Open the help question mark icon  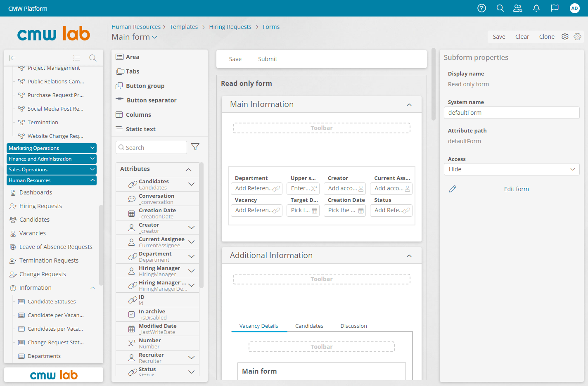[481, 8]
